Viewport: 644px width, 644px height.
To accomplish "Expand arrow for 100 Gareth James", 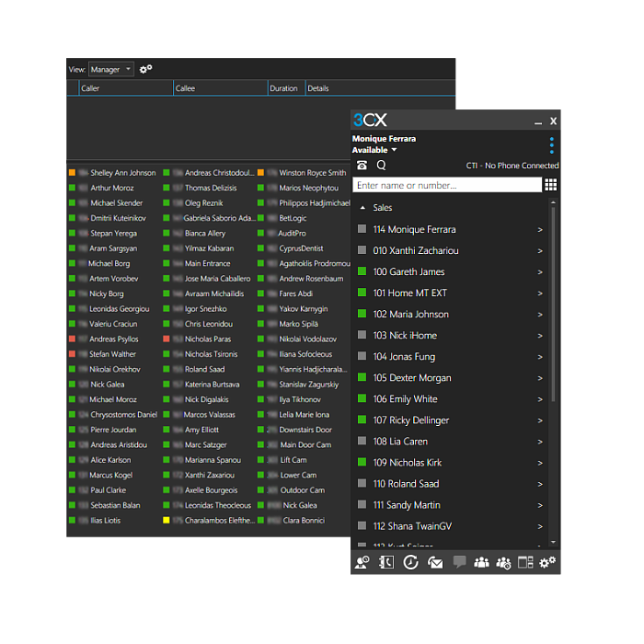I will click(x=540, y=272).
